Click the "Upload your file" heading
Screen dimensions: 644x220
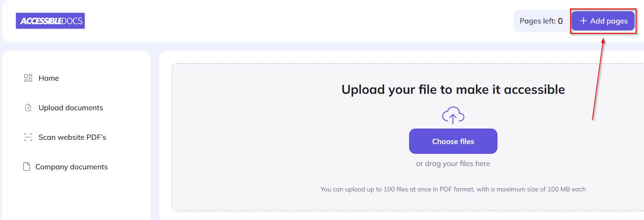[453, 89]
